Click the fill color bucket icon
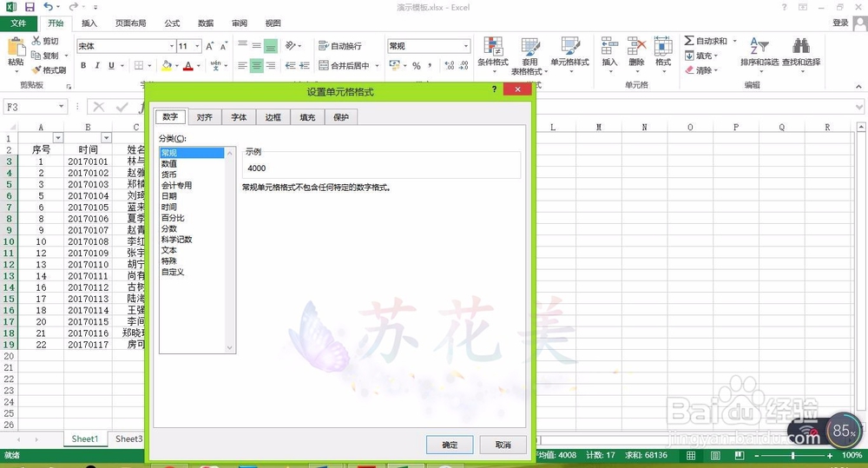 pos(166,65)
